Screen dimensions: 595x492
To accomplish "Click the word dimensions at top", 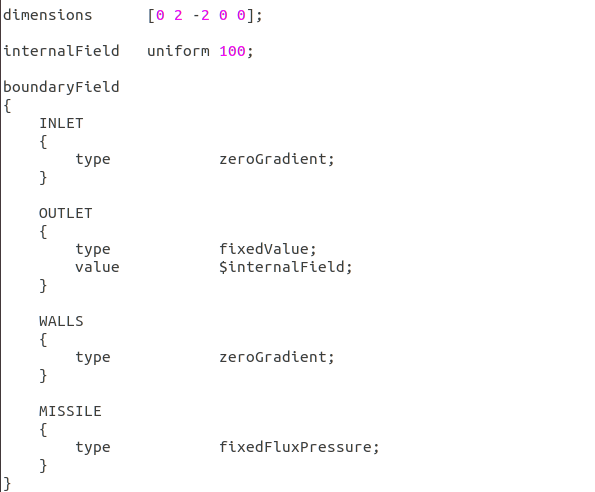I will click(47, 15).
